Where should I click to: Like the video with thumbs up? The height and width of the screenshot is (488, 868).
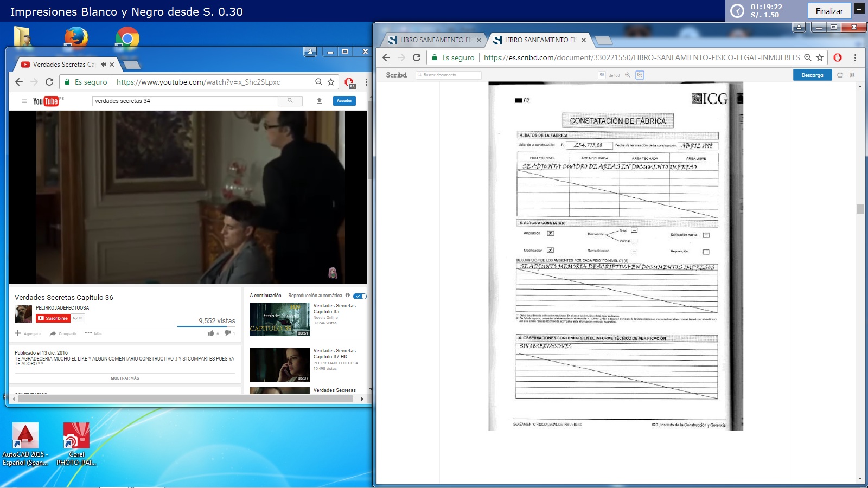click(x=211, y=333)
